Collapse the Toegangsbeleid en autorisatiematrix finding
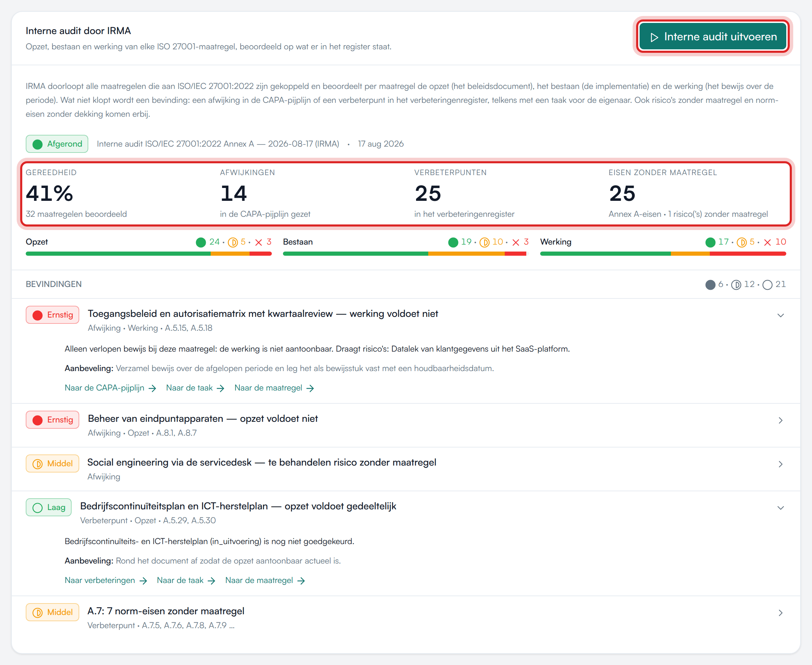812x665 pixels. pos(780,315)
